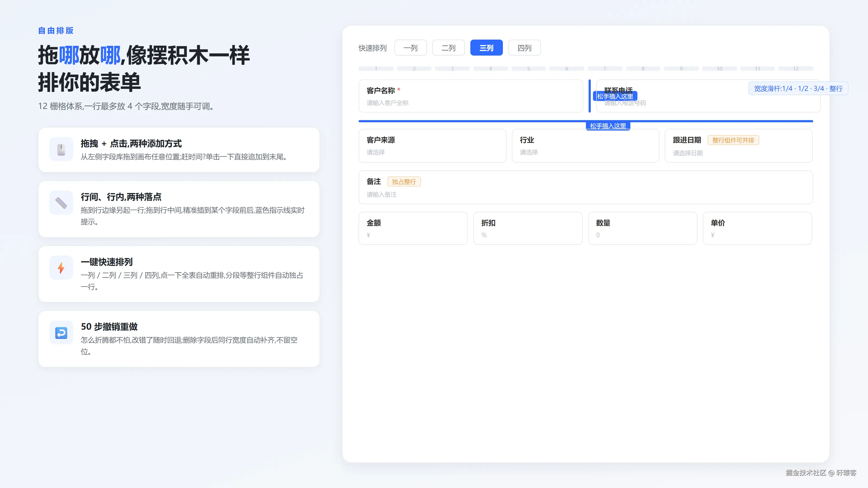Click the 拖哪放哪 main headline
The height and width of the screenshot is (488, 868).
[144, 69]
